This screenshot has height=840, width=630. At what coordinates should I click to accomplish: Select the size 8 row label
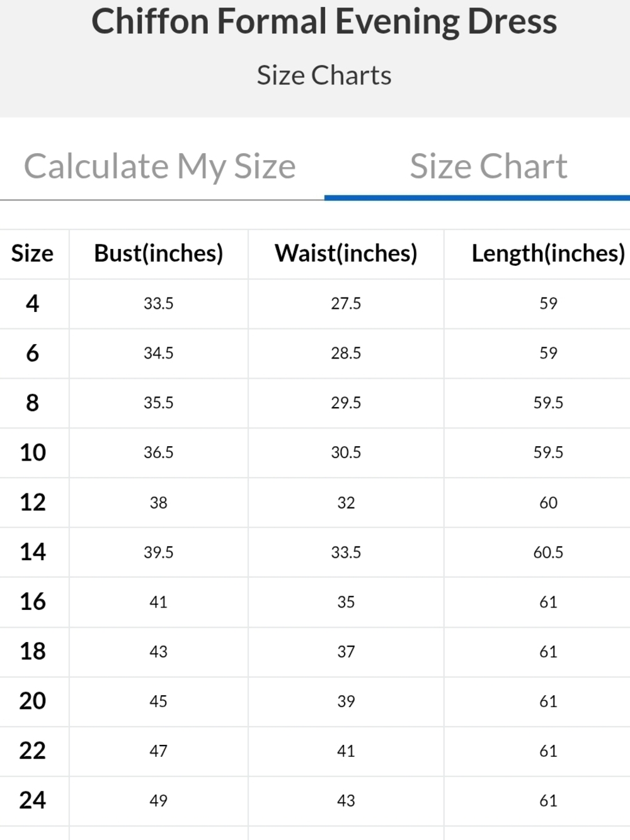(x=32, y=403)
